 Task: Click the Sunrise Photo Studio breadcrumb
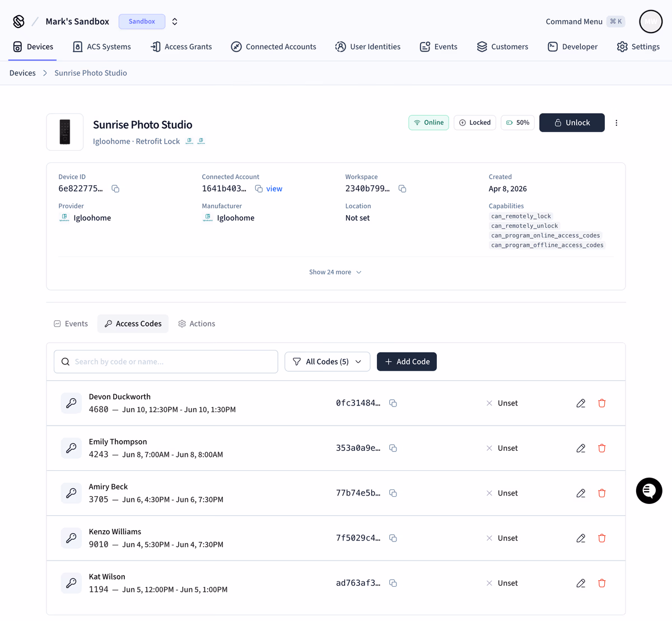91,73
